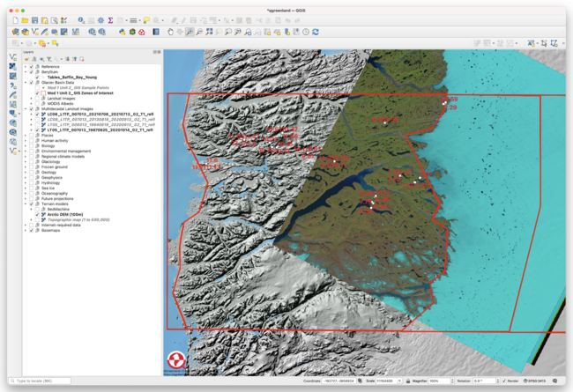Click the Type to locate search field
The image size is (573, 392).
click(40, 381)
